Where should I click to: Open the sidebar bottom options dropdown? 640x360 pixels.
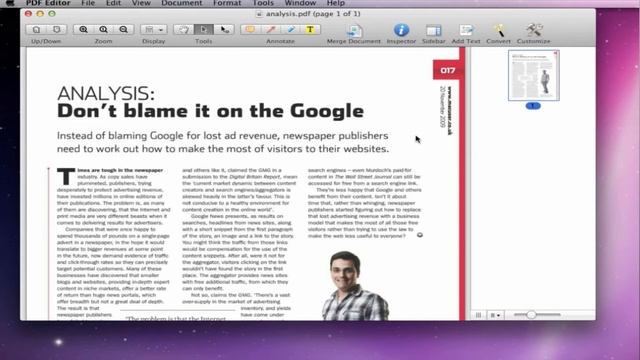click(495, 315)
